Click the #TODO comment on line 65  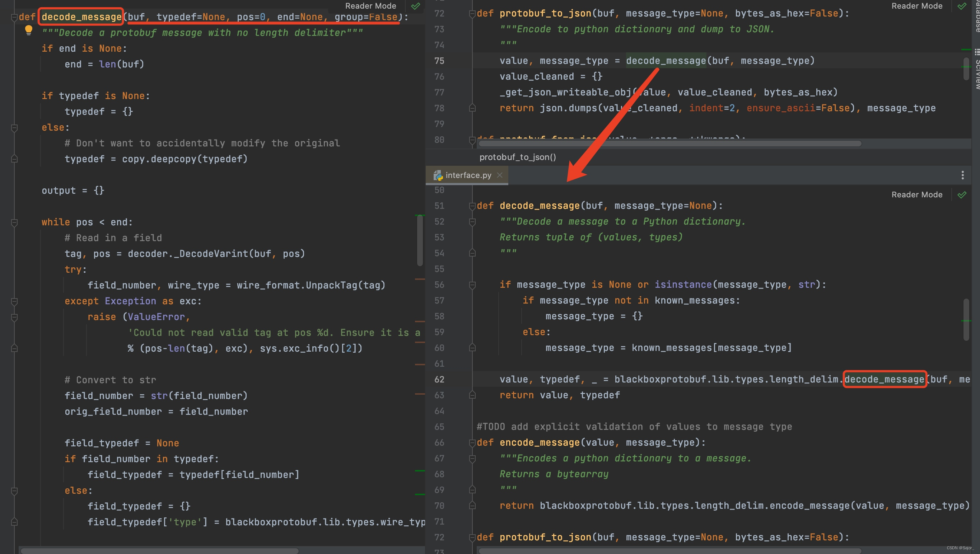tap(634, 427)
